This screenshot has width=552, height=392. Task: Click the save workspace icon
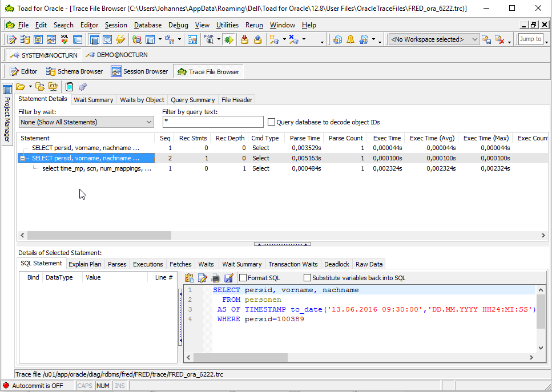pos(486,39)
